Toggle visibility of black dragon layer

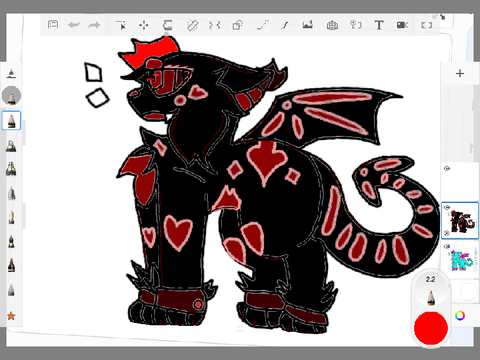447,207
